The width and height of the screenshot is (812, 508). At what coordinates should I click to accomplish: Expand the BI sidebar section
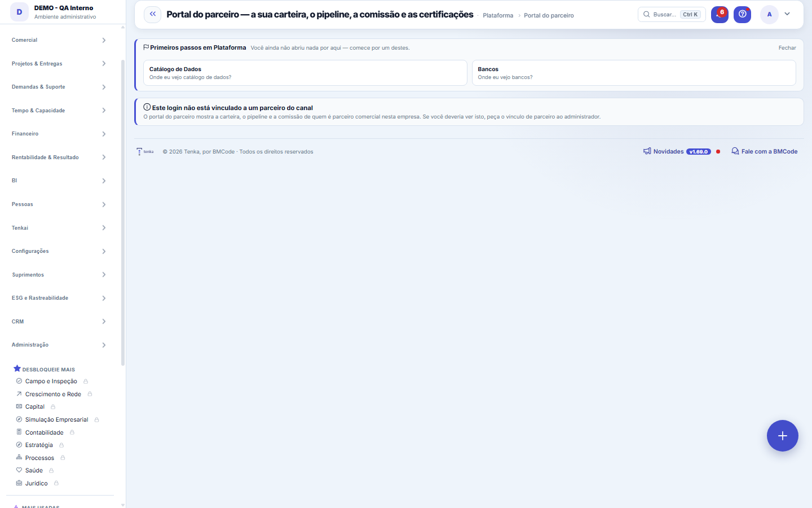pyautogui.click(x=59, y=181)
